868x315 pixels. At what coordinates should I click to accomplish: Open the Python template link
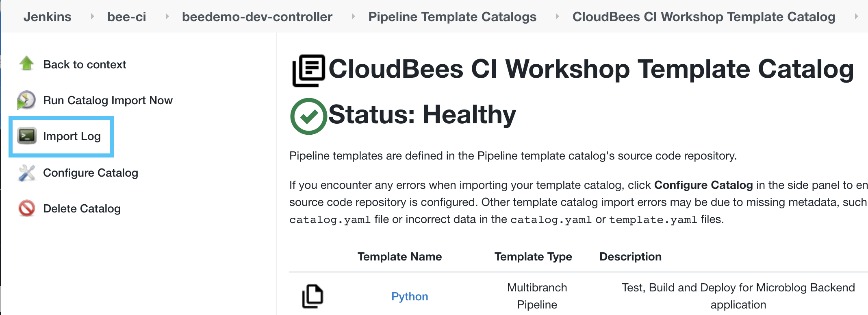pos(409,296)
